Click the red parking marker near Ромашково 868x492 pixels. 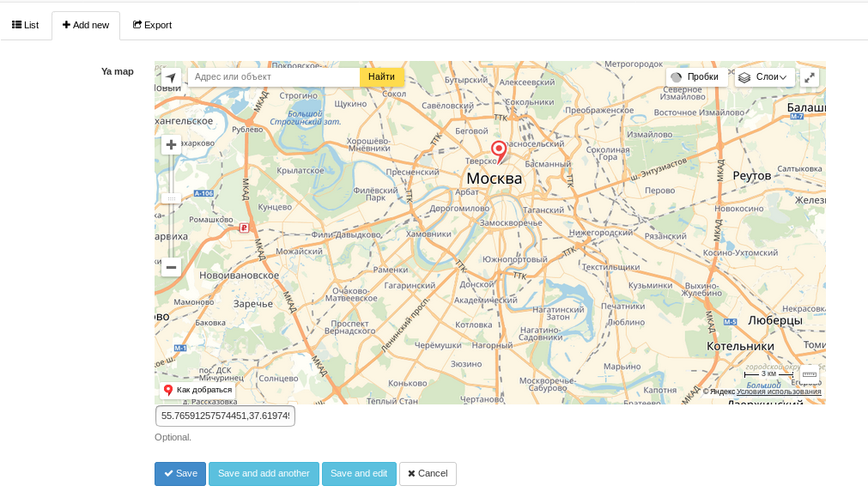(244, 228)
